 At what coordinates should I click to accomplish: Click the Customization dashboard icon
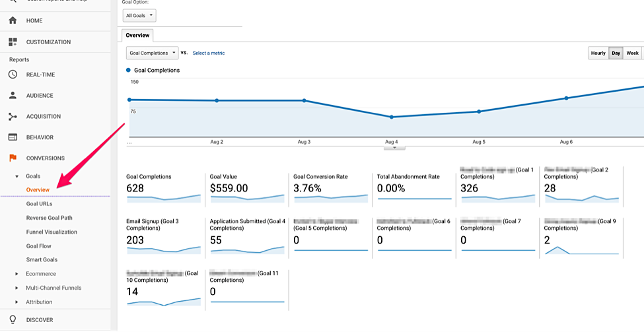13,42
